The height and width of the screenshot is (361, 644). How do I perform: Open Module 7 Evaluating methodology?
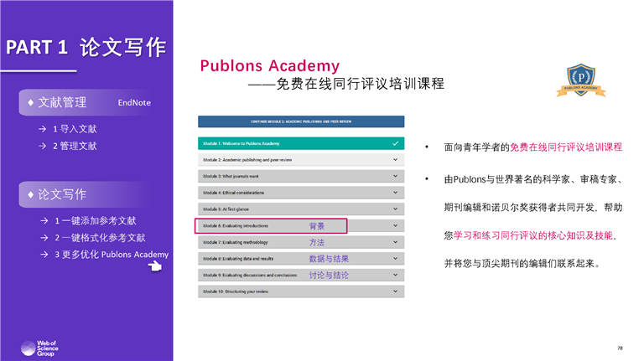point(301,242)
